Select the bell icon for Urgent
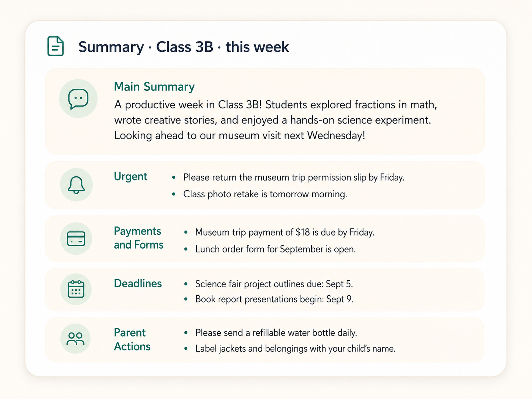Screen dimensions: 532x399 coord(76,185)
